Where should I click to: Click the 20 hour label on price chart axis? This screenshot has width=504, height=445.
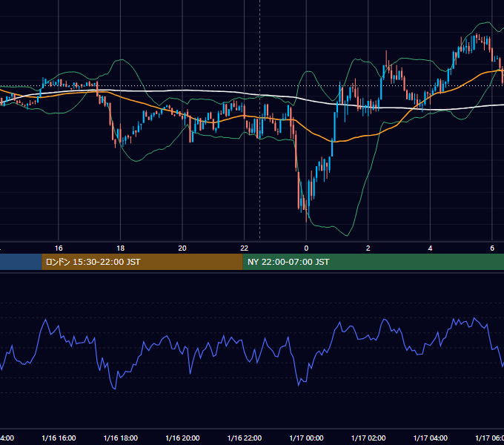pyautogui.click(x=182, y=248)
